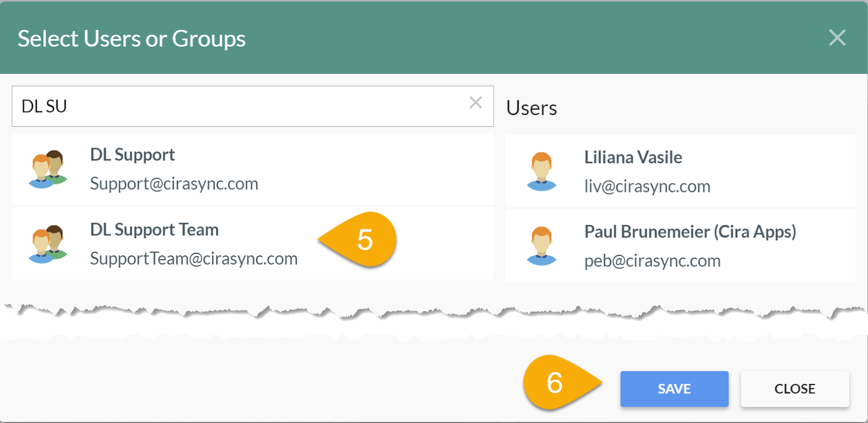Click the SupportTeam@cirasync.com address
This screenshot has height=423, width=868.
tap(194, 259)
